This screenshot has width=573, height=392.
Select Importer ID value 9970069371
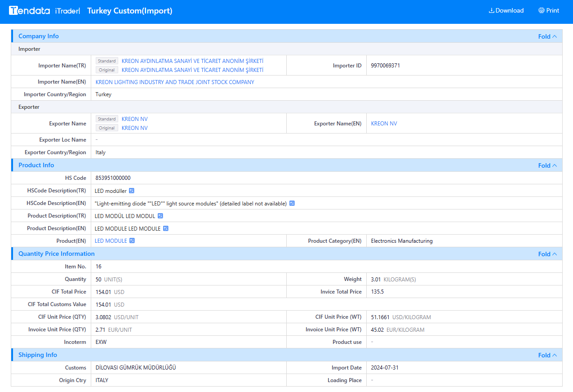click(x=386, y=66)
